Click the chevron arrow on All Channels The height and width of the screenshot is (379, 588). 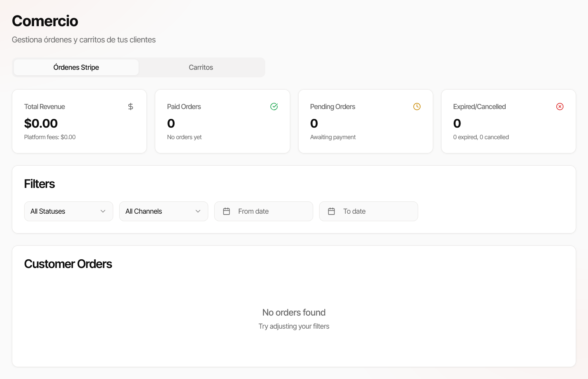198,211
